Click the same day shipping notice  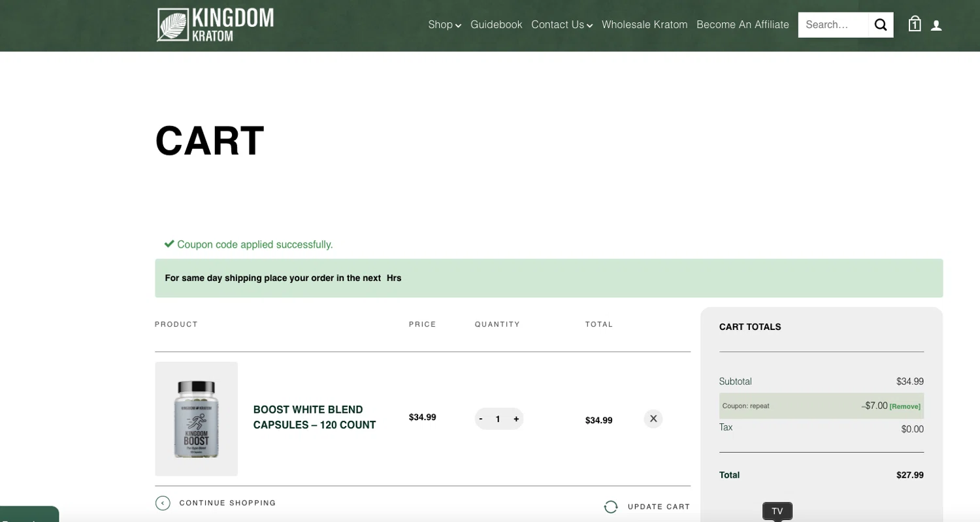tap(549, 278)
